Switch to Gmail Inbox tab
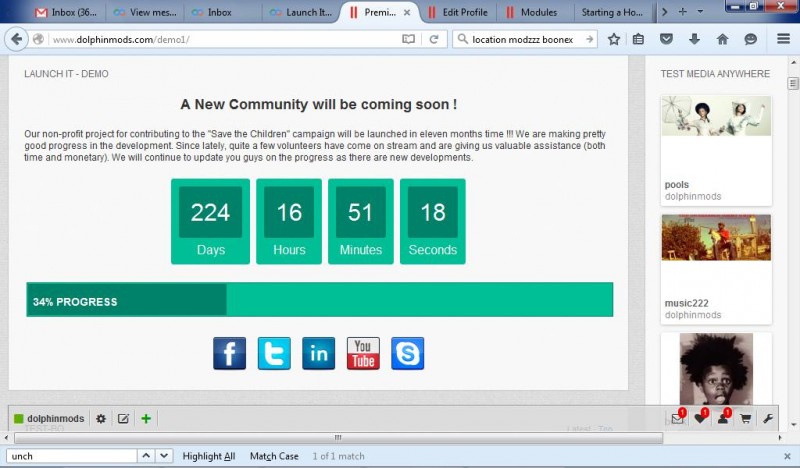Image resolution: width=800 pixels, height=468 pixels. [66, 12]
